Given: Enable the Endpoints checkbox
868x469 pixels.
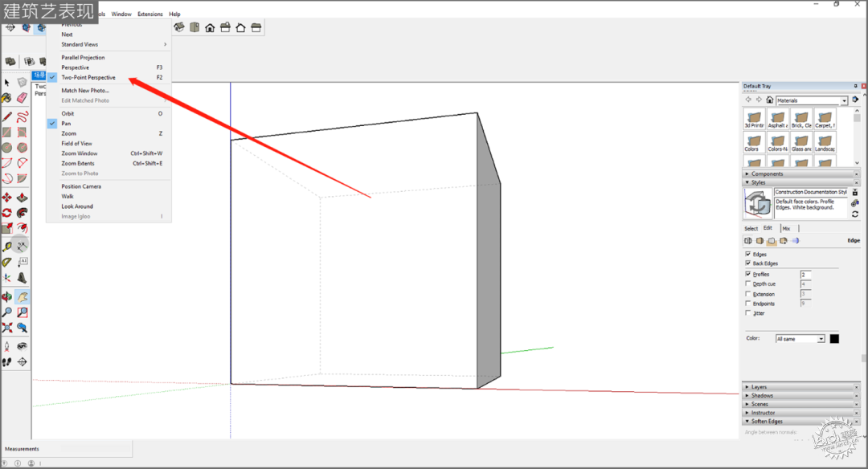Looking at the screenshot, I should click(748, 303).
